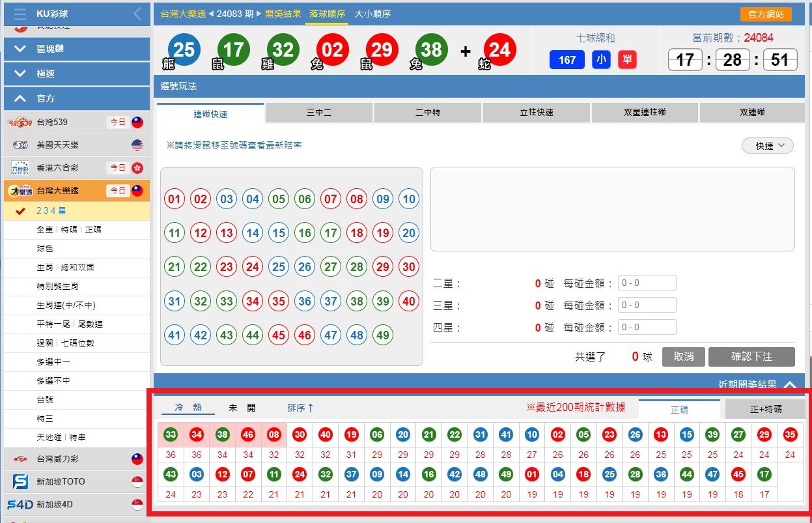Open the 連碰快速 tab

[210, 113]
